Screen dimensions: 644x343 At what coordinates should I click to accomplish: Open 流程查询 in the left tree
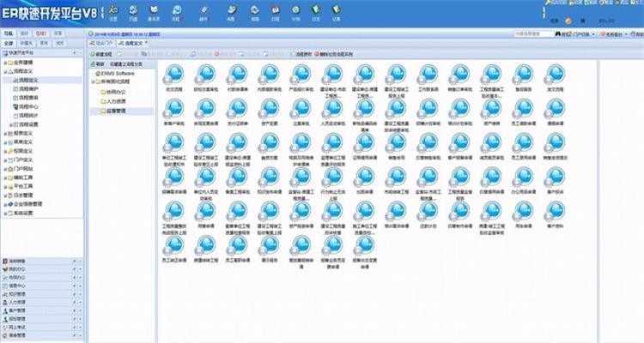28,98
